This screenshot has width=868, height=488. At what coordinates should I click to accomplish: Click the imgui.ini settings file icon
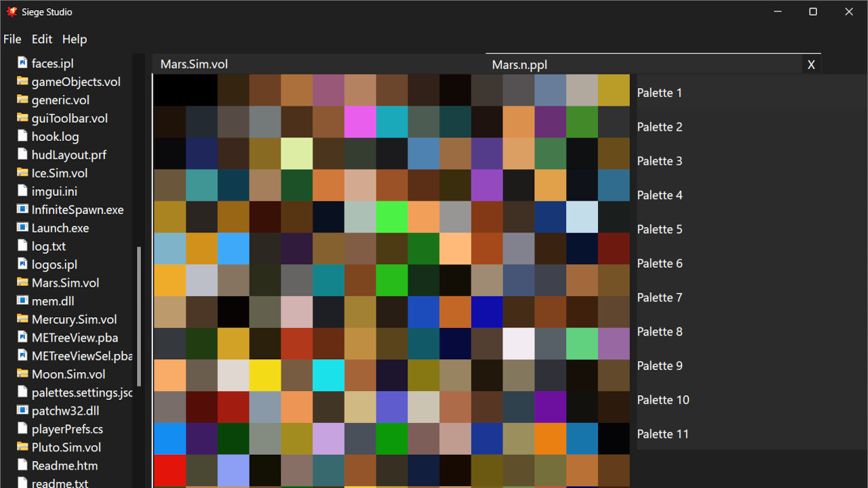(22, 191)
